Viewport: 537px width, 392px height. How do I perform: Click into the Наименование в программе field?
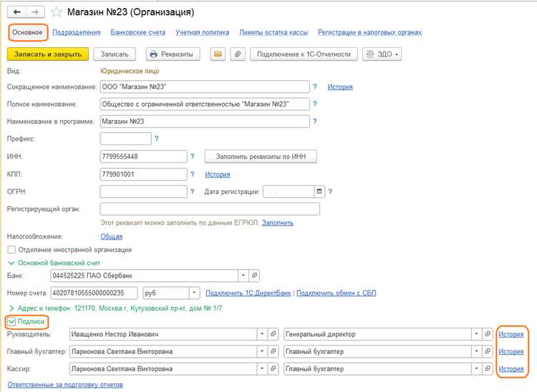205,122
